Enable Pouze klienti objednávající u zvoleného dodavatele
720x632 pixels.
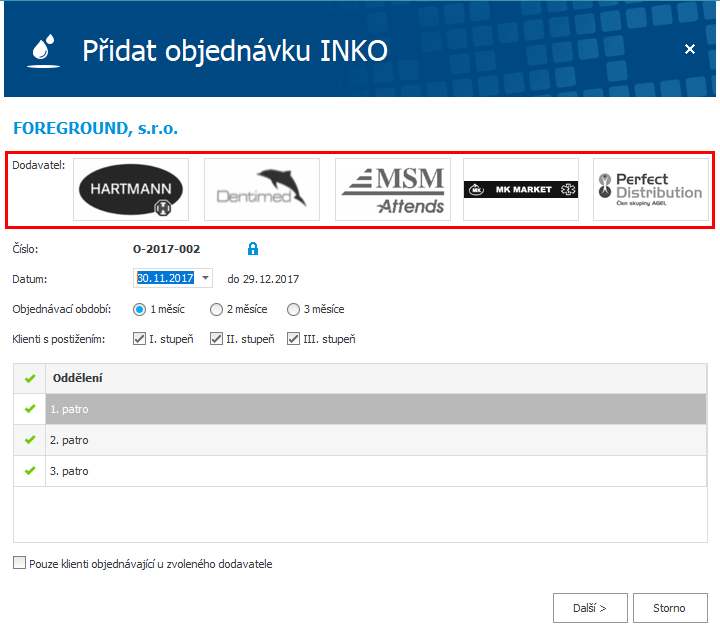click(19, 563)
